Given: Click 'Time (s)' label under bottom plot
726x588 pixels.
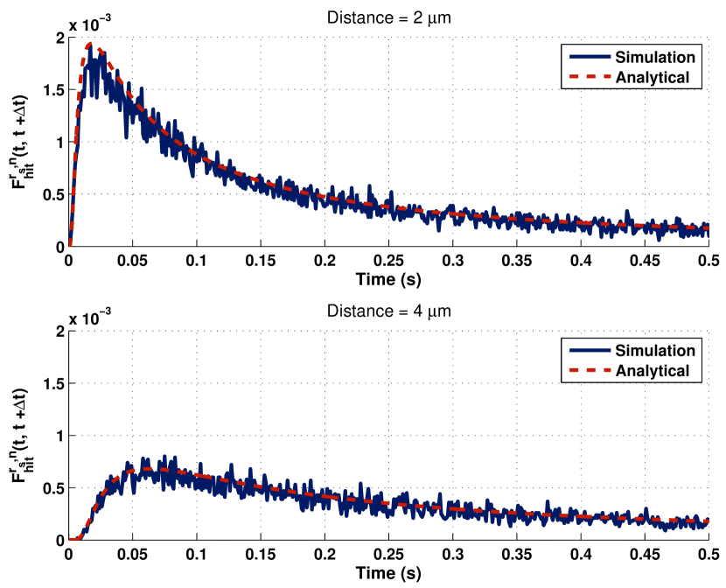Looking at the screenshot, I should pyautogui.click(x=388, y=573).
